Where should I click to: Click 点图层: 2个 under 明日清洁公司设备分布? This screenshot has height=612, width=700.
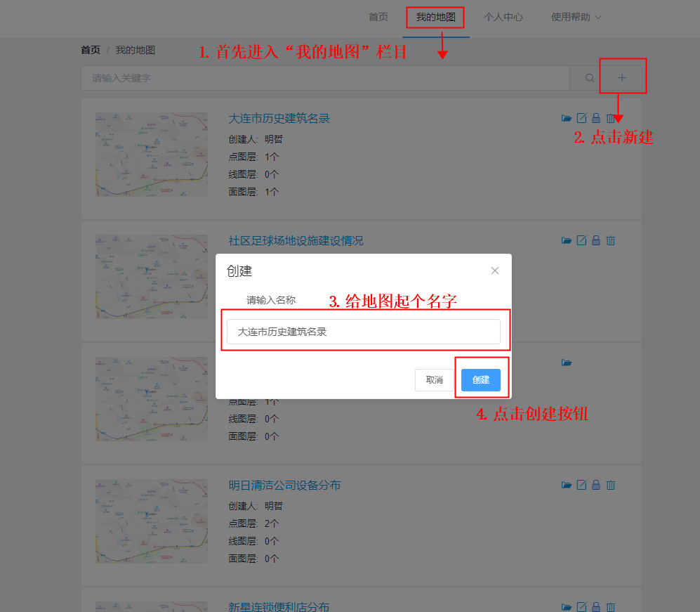pos(253,523)
